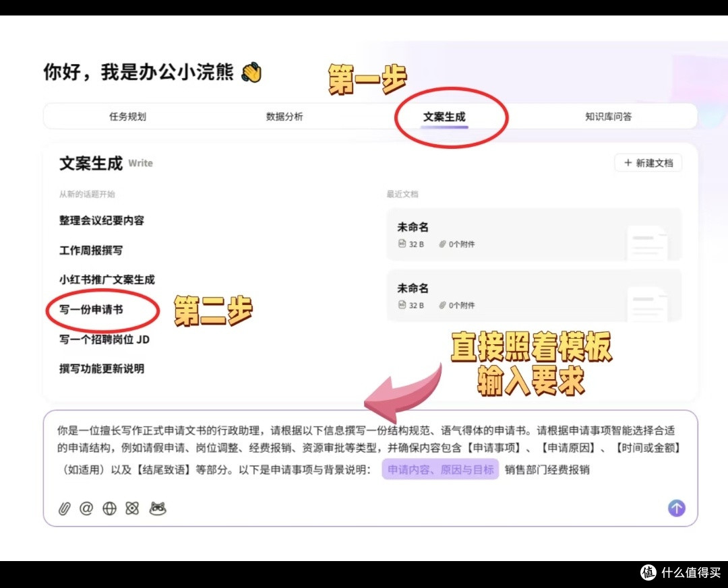Choose the 工作周报撰写 topic
Image resolution: width=728 pixels, height=588 pixels.
coord(91,250)
